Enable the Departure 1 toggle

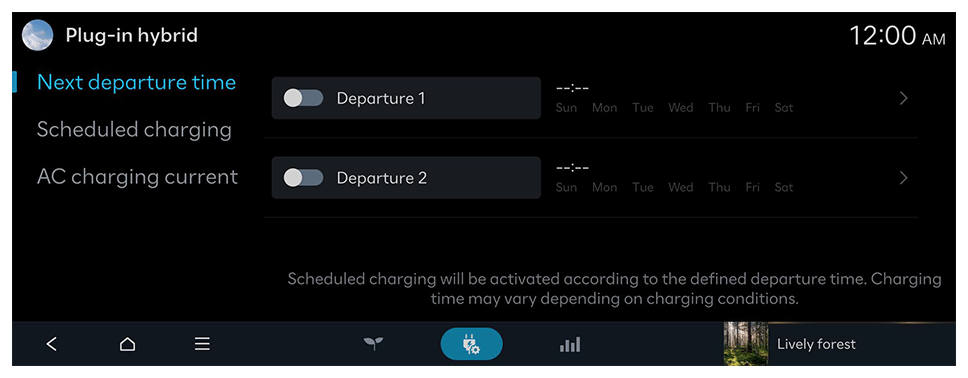click(x=303, y=98)
